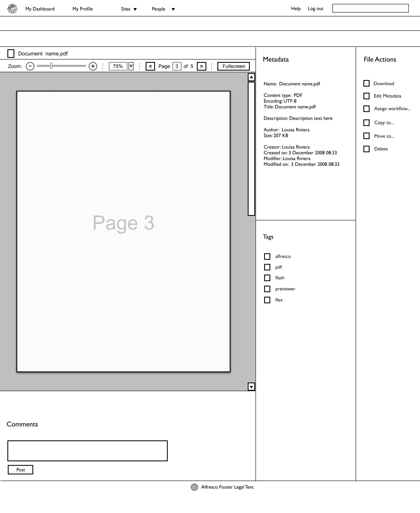The height and width of the screenshot is (513, 420).
Task: Click scroll up arrow in previewer
Action: point(251,77)
